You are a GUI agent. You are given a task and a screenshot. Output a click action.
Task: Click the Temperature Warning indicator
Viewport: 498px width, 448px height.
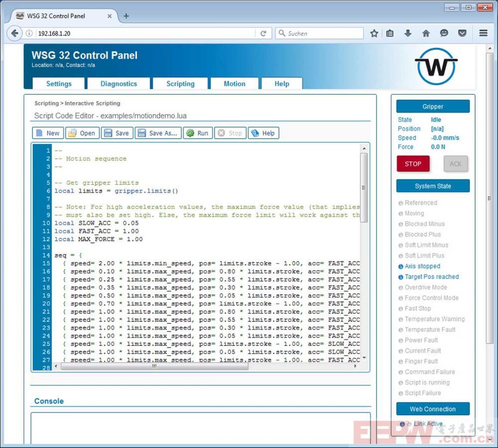pyautogui.click(x=432, y=319)
